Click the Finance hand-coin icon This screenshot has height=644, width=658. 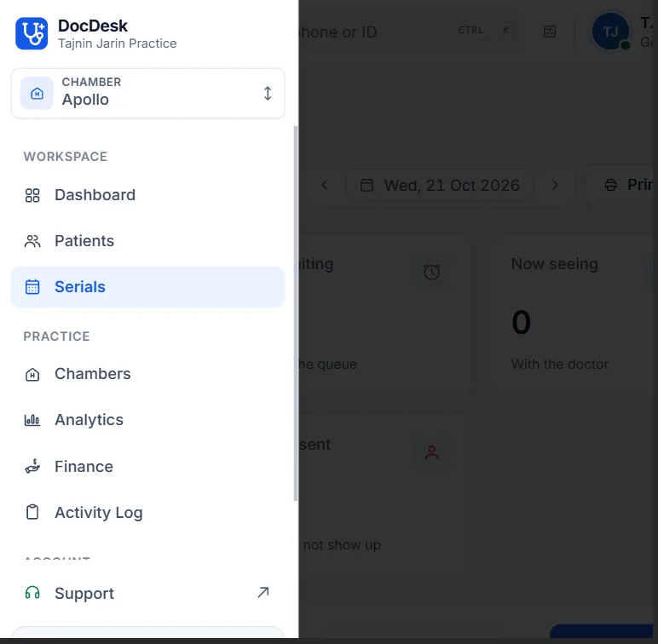(x=32, y=466)
